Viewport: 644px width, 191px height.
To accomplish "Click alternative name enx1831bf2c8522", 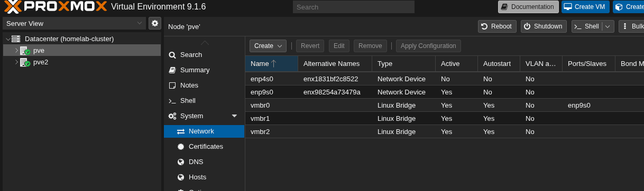I will [330, 79].
